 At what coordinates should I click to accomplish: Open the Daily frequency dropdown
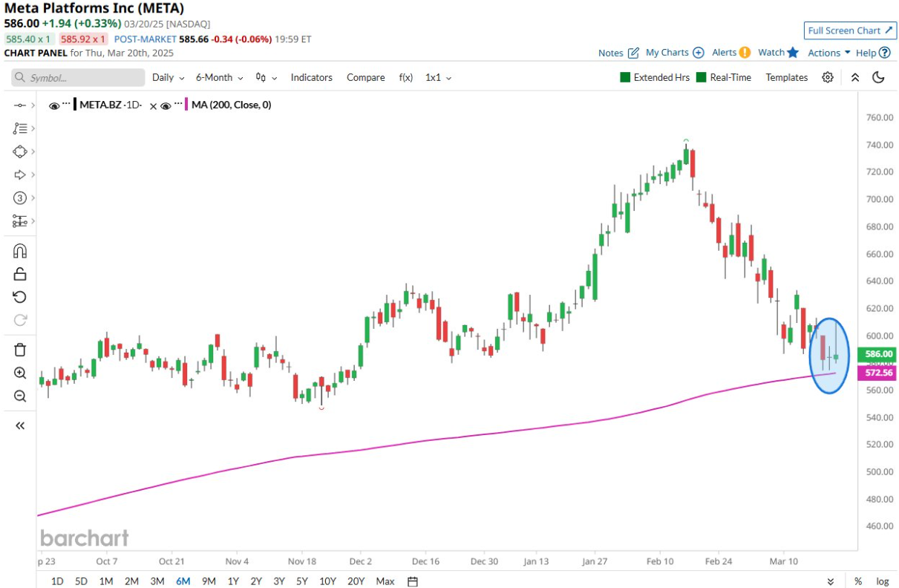click(168, 77)
